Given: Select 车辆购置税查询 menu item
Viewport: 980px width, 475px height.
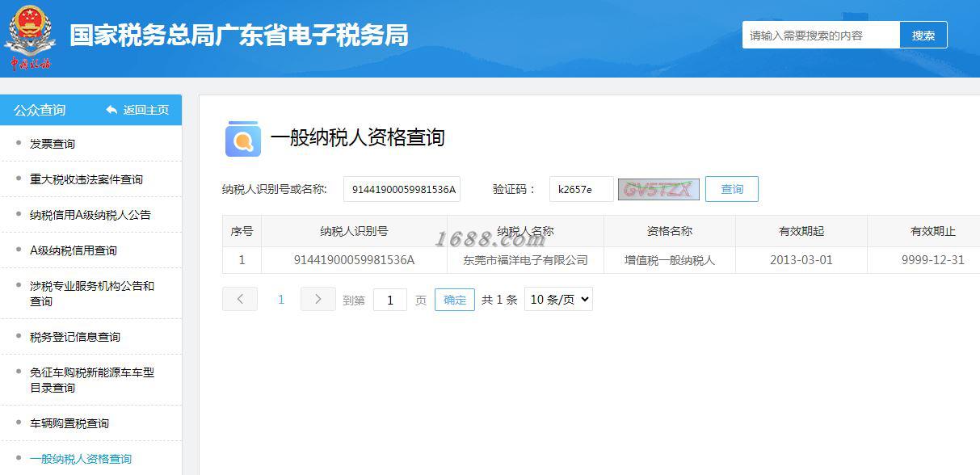Looking at the screenshot, I should [x=69, y=423].
